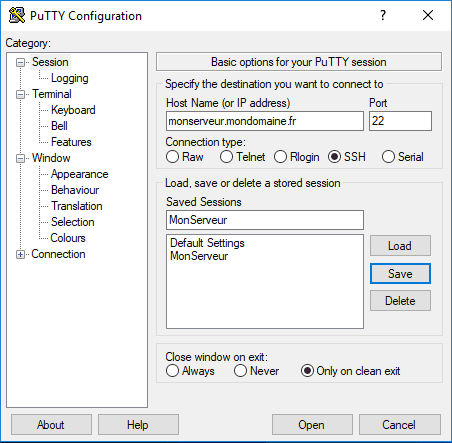Cancel the PuTTY configuration

coord(399,425)
